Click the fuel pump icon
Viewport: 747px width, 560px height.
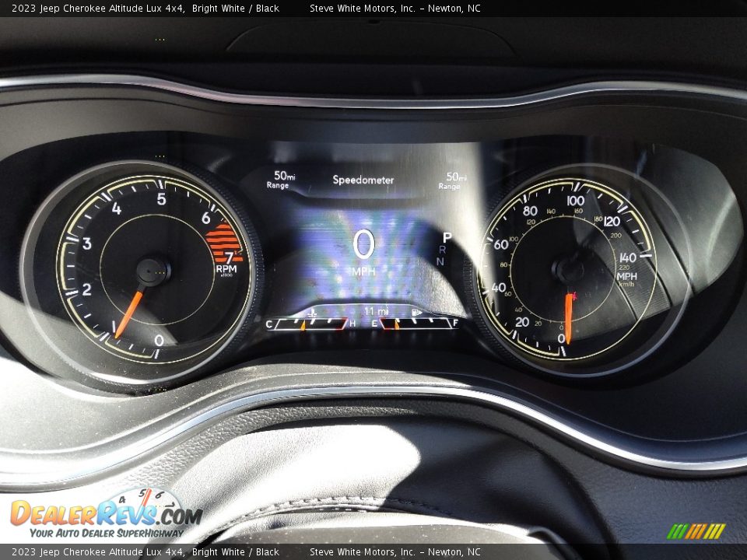[x=417, y=313]
